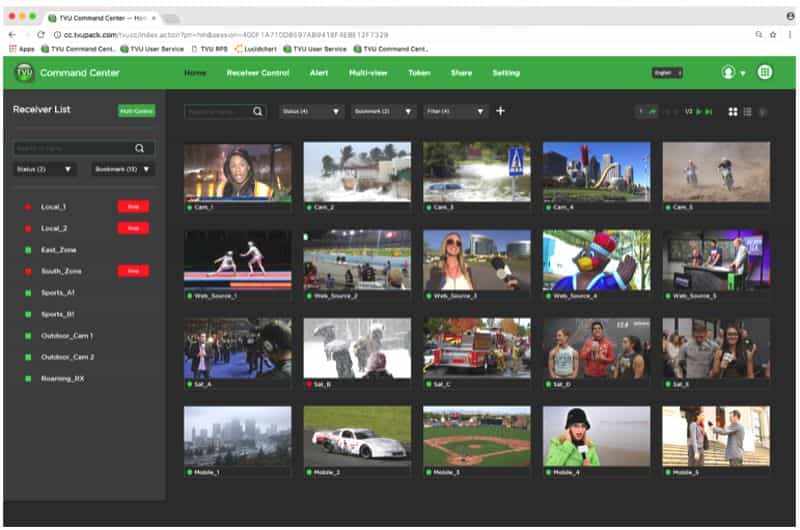Click the plus add icon beside Filter
Image resolution: width=800 pixels, height=530 pixels.
coord(500,111)
